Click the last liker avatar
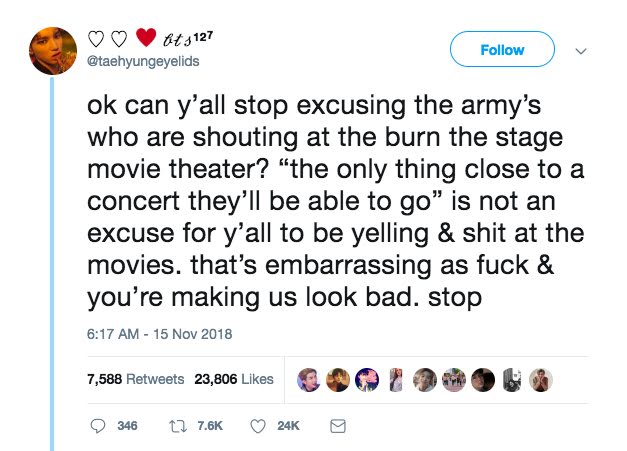627x451 pixels. point(541,380)
